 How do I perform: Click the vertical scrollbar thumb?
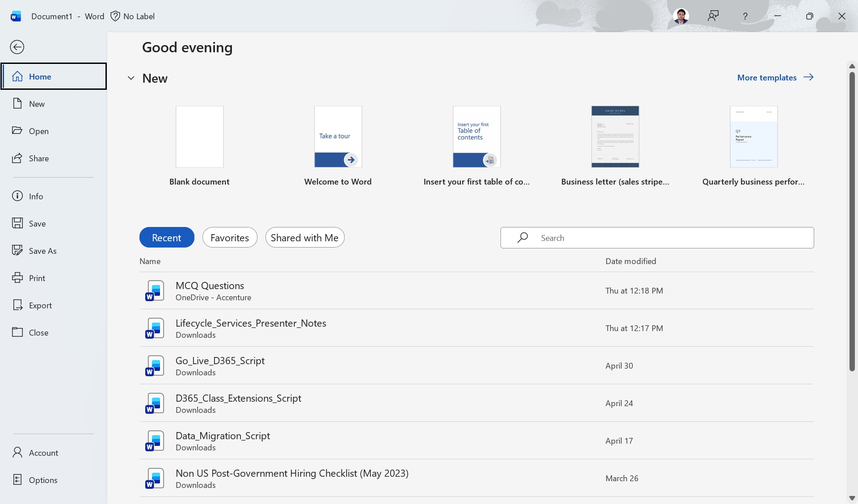pyautogui.click(x=852, y=221)
